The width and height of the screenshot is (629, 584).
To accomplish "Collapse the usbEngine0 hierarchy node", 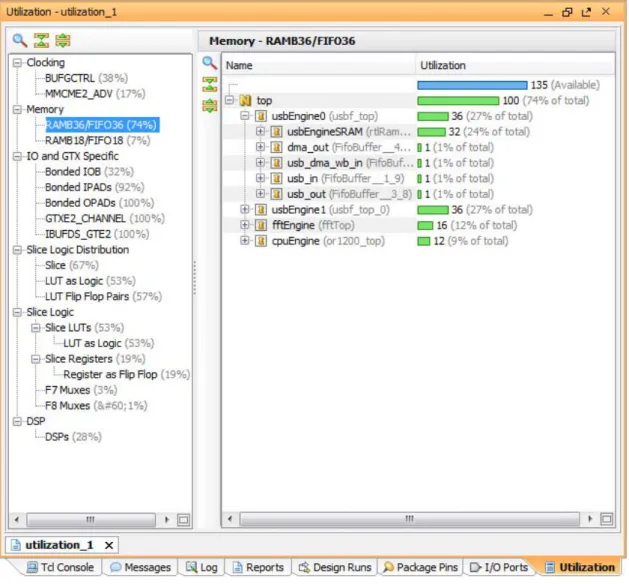I will click(x=244, y=116).
